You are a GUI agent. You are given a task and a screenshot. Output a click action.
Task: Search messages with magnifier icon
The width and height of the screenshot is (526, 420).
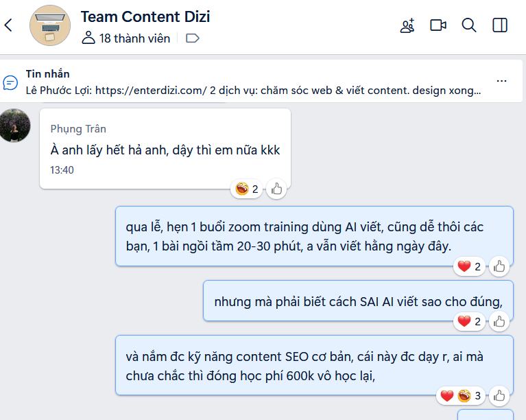469,25
